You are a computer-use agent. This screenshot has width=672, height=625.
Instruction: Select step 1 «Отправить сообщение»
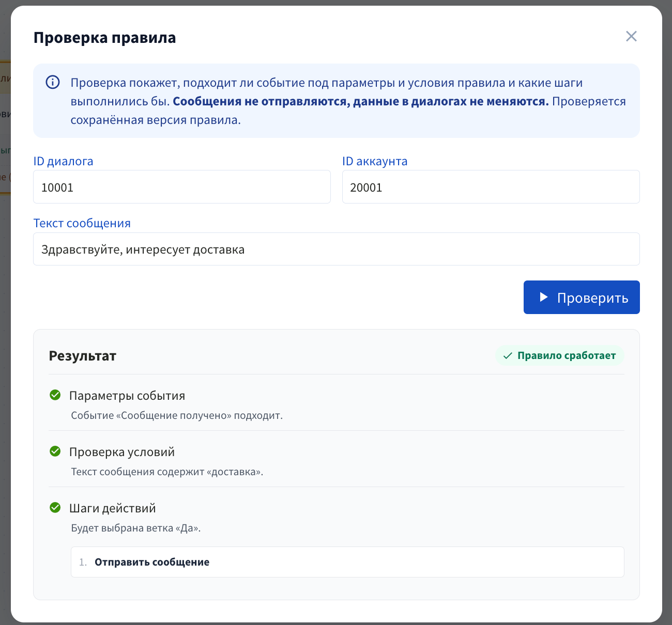pyautogui.click(x=347, y=562)
